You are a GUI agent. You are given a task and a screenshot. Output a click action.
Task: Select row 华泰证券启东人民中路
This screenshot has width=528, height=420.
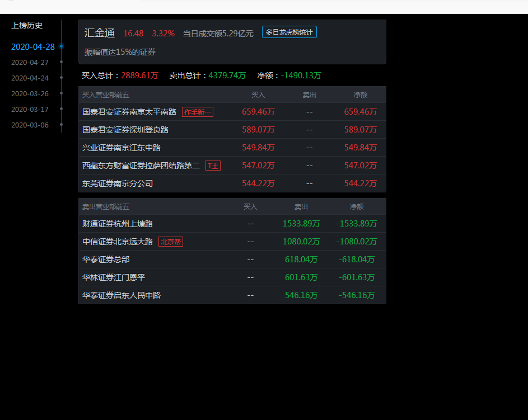click(232, 295)
